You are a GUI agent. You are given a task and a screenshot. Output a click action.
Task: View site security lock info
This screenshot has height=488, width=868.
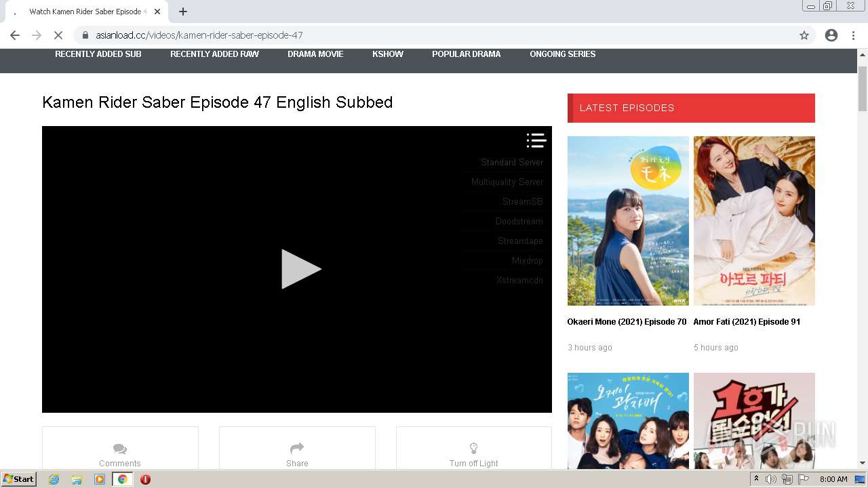(x=85, y=35)
